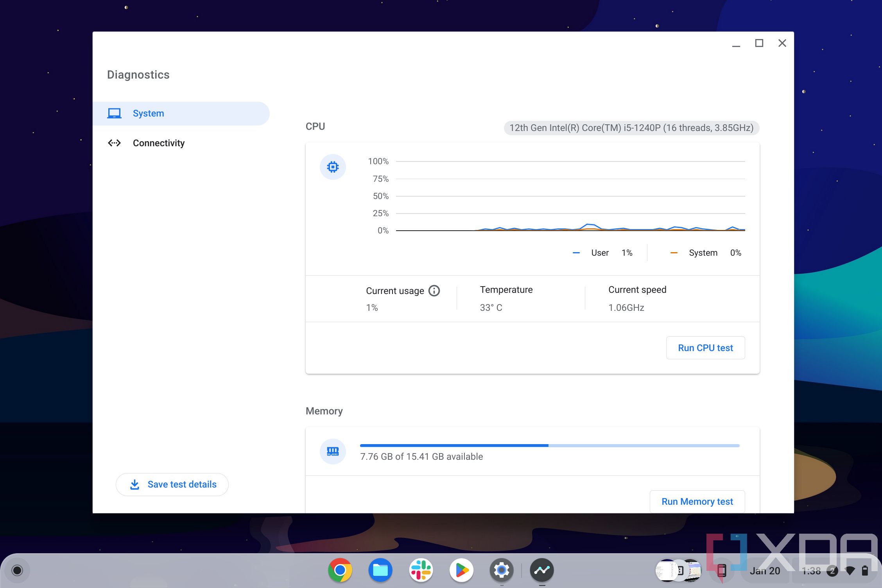Select the Connectivity navigation tab
Screen dimensions: 882x588
[x=158, y=143]
